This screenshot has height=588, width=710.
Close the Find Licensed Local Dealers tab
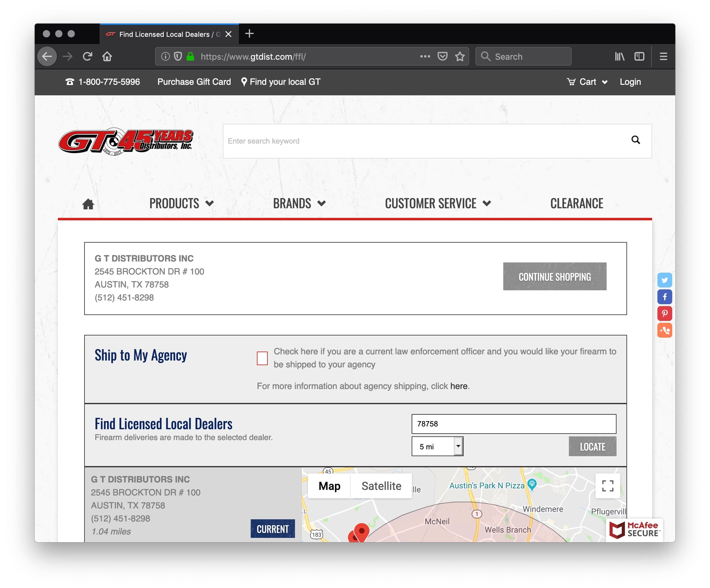pos(228,34)
